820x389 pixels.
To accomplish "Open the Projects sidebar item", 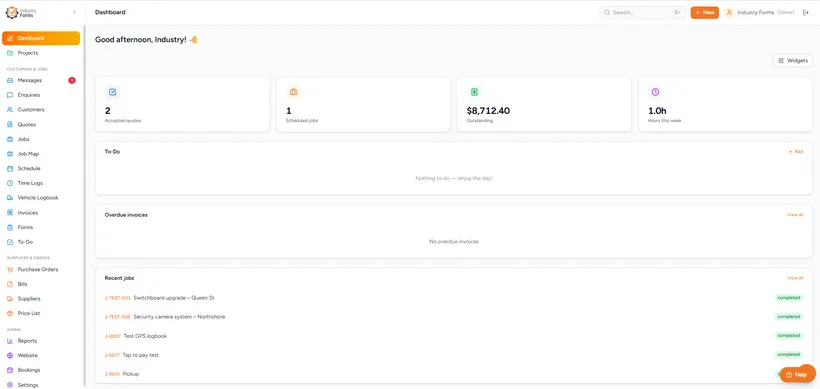I will [41, 53].
